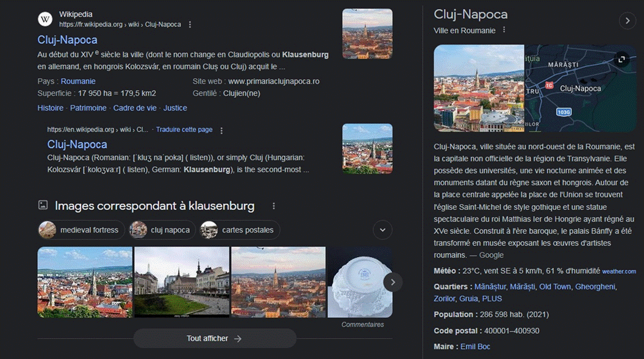Open the Histoire section link

click(x=51, y=108)
